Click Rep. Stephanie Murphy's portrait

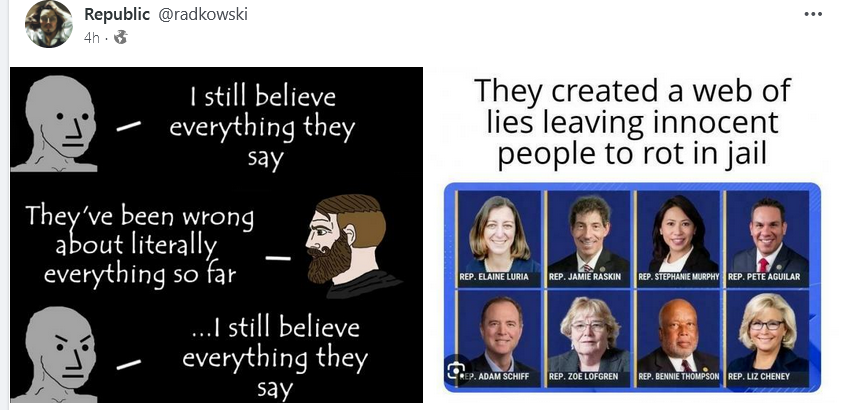pos(678,237)
